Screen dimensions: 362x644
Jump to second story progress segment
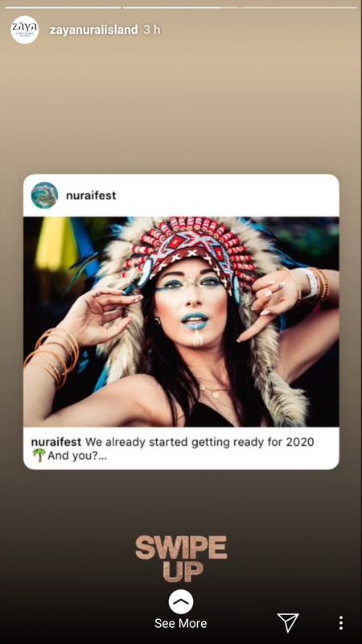click(x=180, y=7)
